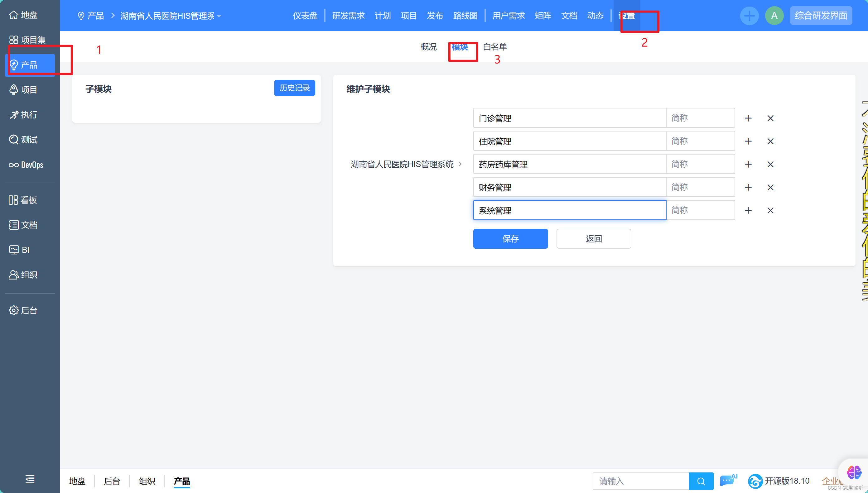
Task: Delete the 药房药库管理 module row
Action: tap(770, 164)
